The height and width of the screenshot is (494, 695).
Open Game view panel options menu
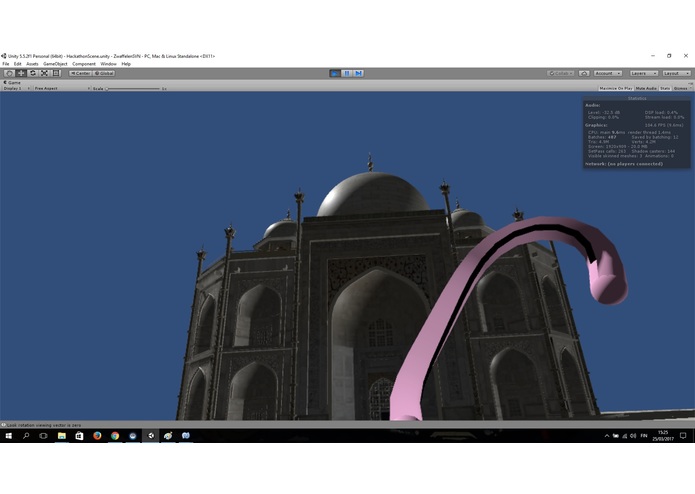[x=691, y=83]
